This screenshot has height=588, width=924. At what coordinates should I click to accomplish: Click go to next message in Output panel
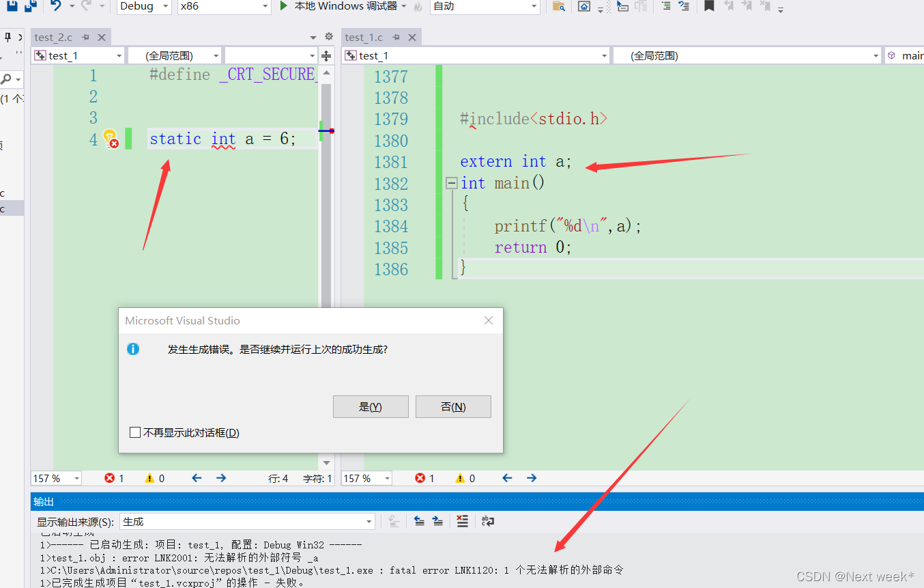pos(437,521)
